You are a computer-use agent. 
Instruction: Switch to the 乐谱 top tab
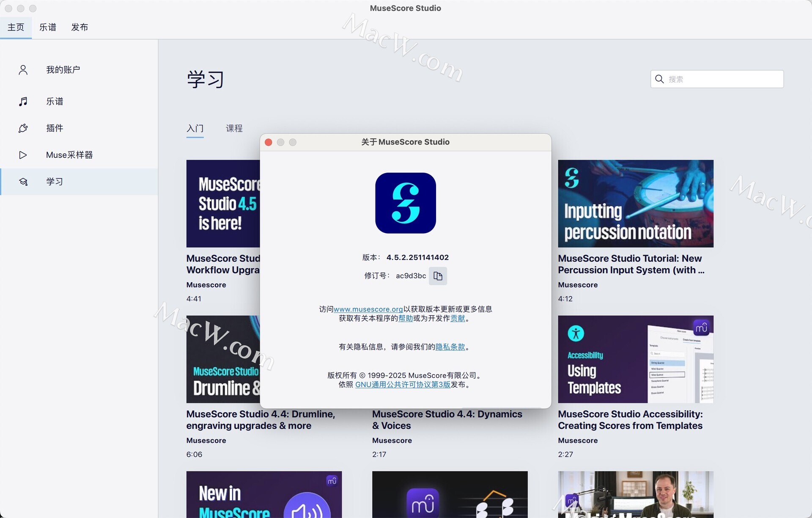(48, 28)
